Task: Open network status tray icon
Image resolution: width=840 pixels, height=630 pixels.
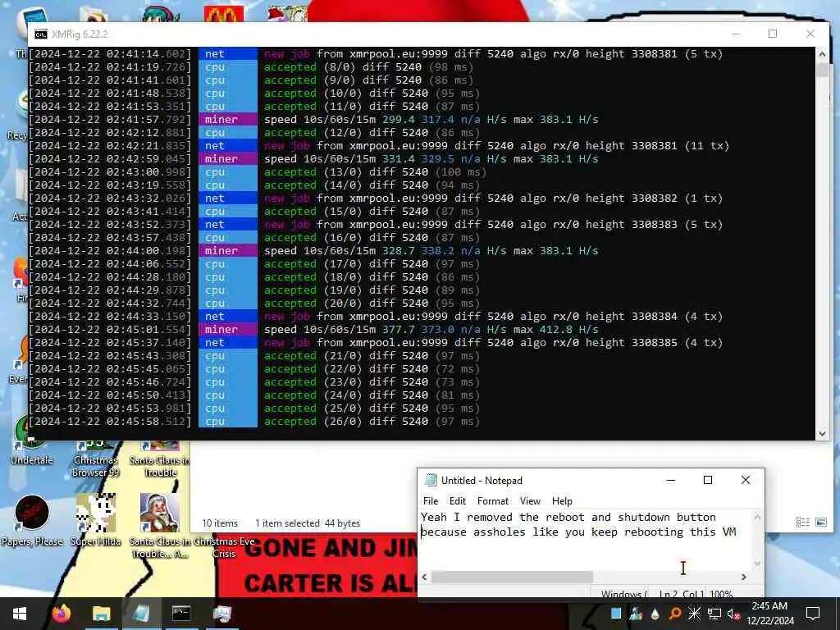Action: (714, 614)
